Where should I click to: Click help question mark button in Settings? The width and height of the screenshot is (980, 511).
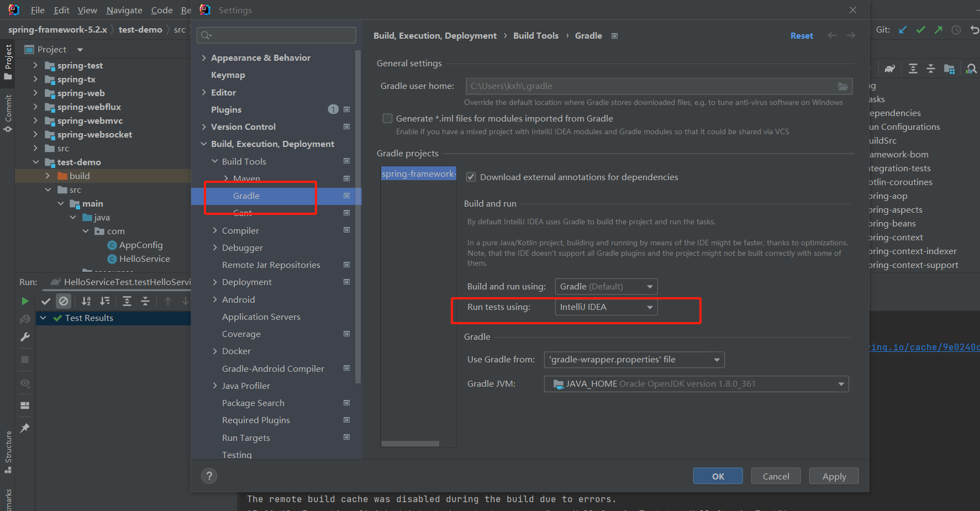[x=209, y=476]
